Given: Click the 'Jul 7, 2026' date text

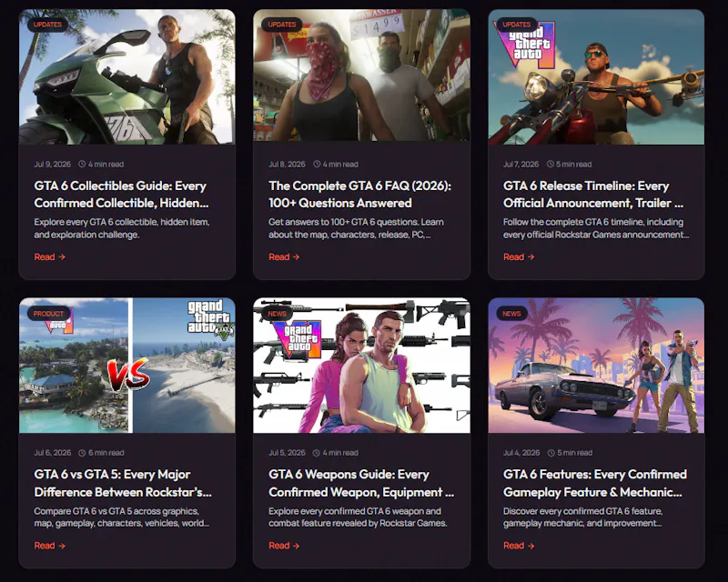Looking at the screenshot, I should (521, 165).
